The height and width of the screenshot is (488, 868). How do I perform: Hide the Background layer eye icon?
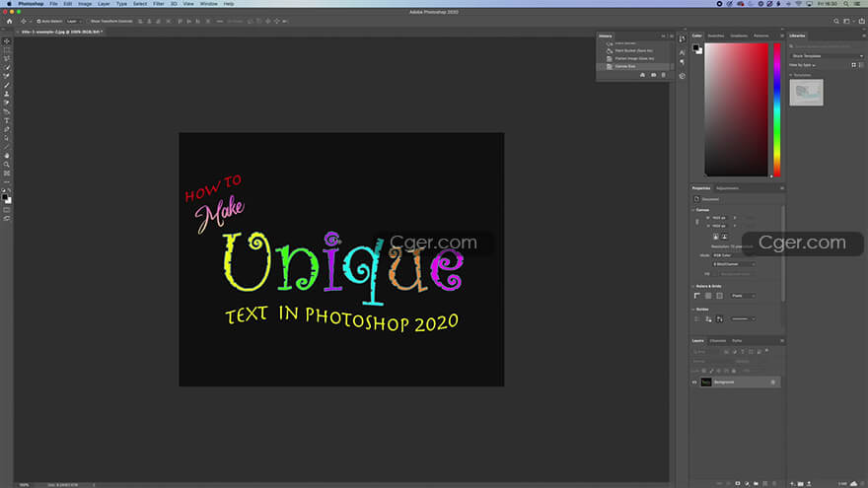click(694, 383)
